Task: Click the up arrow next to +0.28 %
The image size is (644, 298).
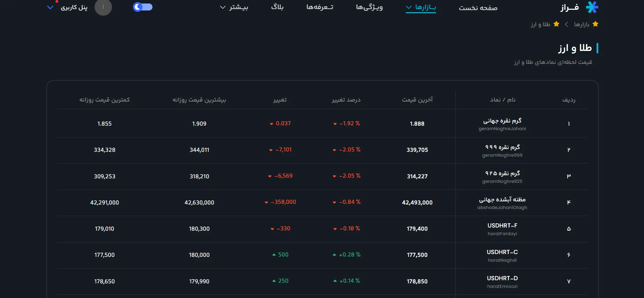Action: 335,255
